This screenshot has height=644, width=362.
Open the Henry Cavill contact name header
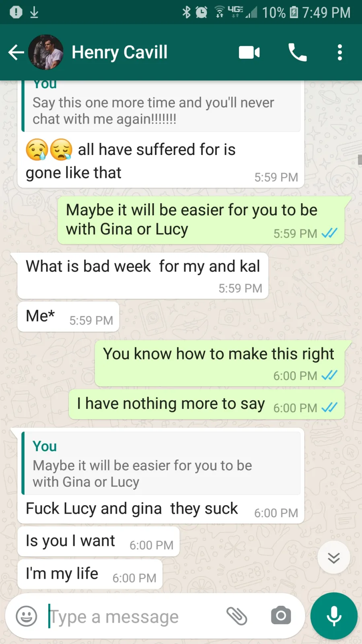[x=119, y=52]
